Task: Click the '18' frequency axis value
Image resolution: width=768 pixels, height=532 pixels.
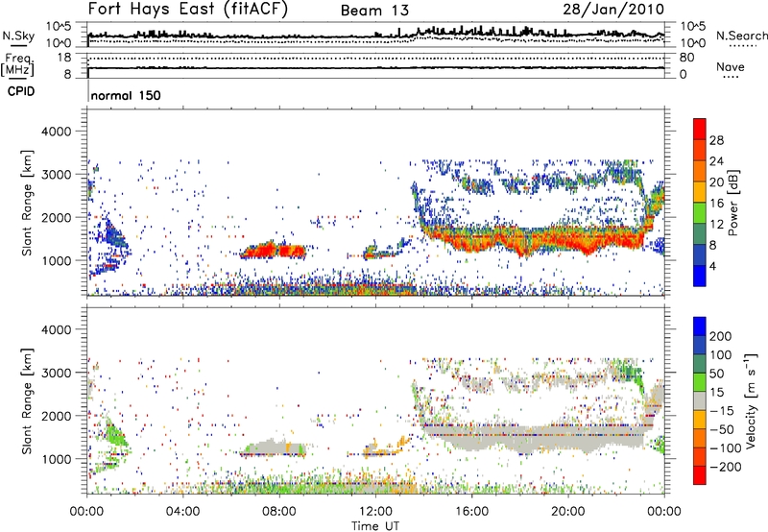Action: [64, 58]
